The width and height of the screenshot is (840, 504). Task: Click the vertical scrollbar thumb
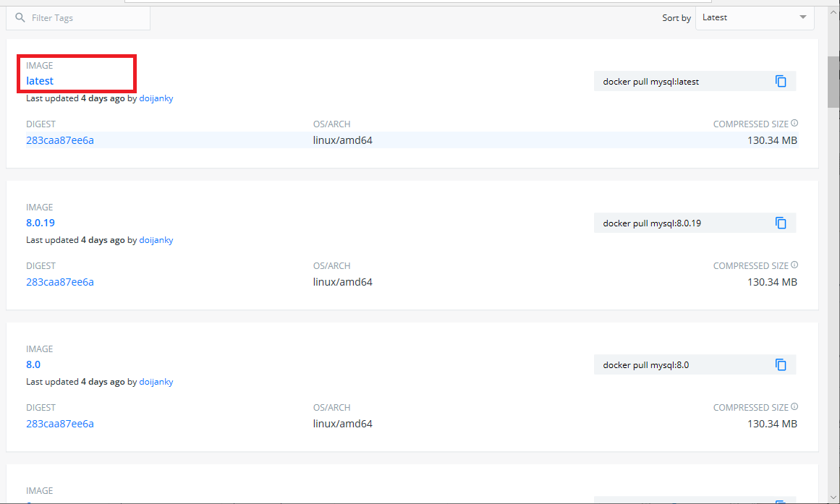tap(833, 82)
